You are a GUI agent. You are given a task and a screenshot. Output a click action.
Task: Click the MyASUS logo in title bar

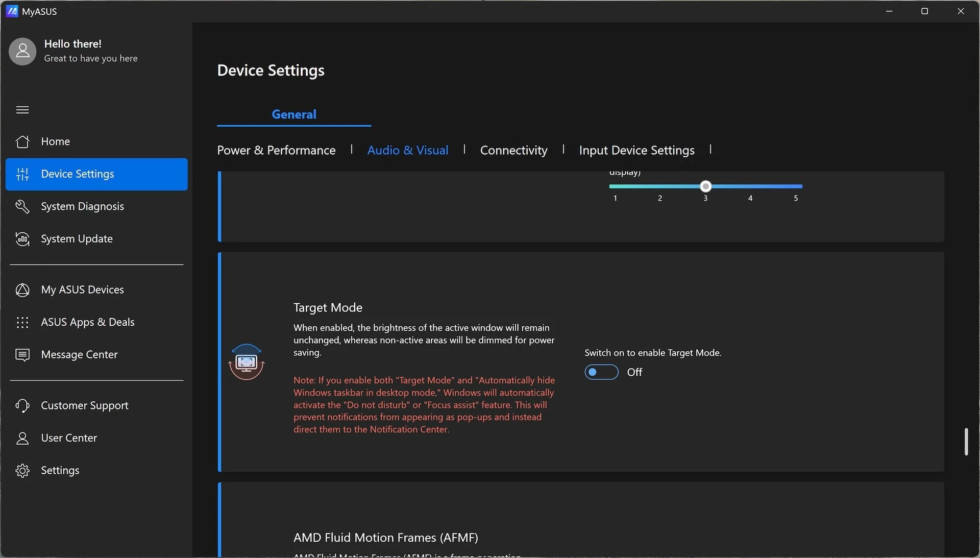pos(12,11)
